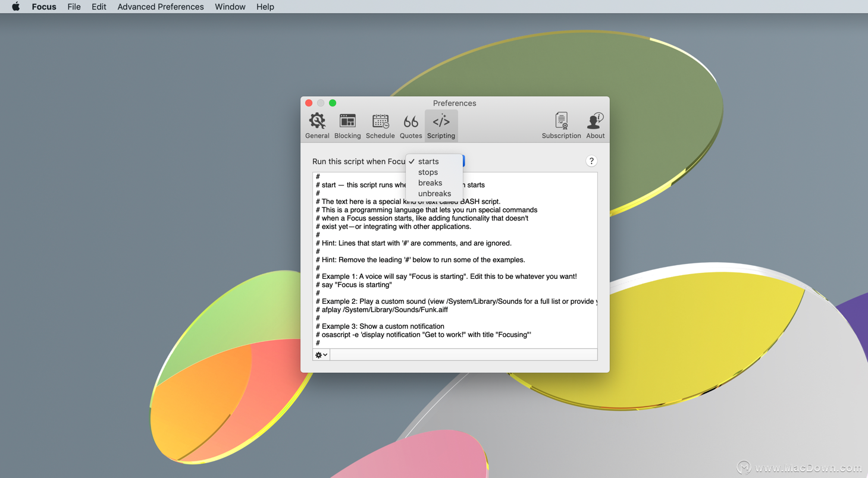Viewport: 868px width, 478px height.
Task: Open the File menu
Action: [x=74, y=7]
